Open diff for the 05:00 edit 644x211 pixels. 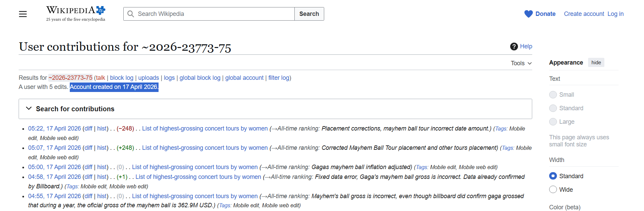click(88, 167)
